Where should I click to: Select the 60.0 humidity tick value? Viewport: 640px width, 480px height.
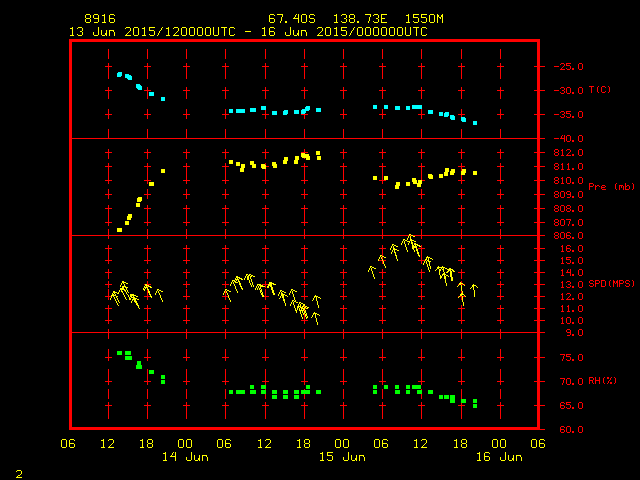point(568,430)
